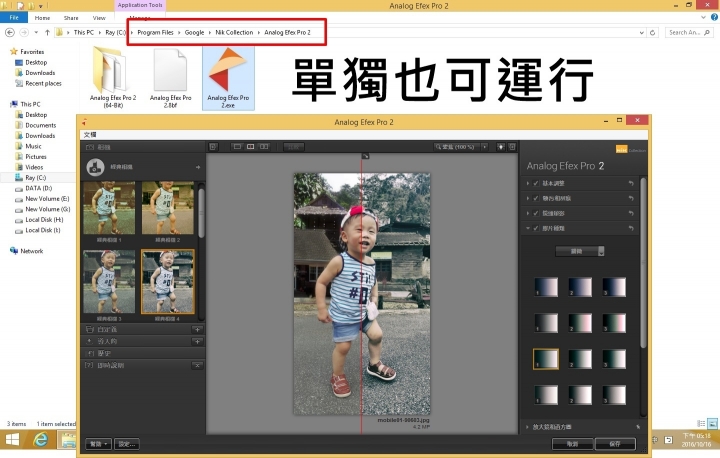Uncheck the third filter section checkbox
The image size is (720, 458).
(x=536, y=213)
